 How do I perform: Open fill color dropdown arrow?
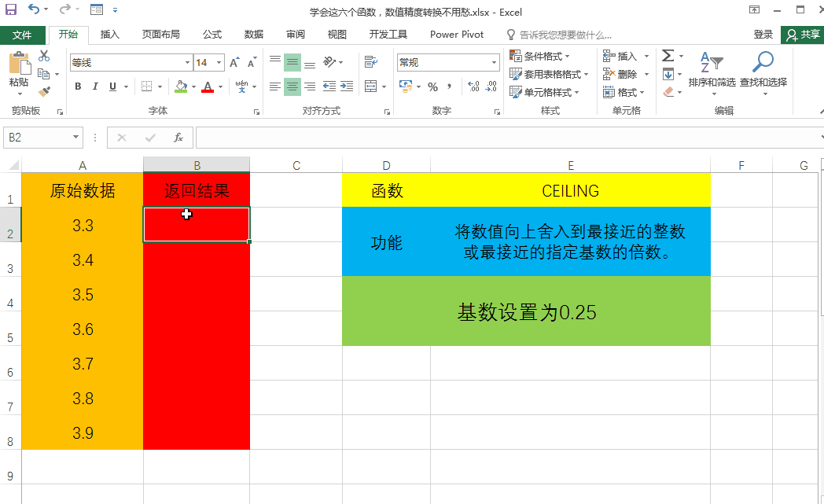pyautogui.click(x=194, y=87)
